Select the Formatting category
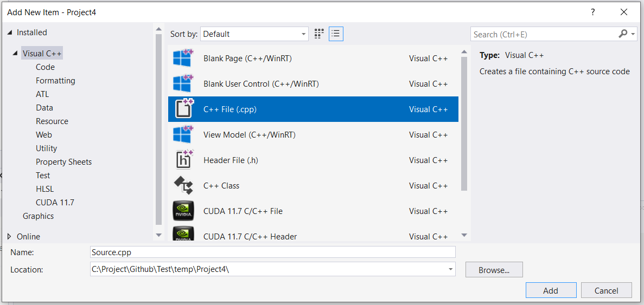 [x=55, y=80]
